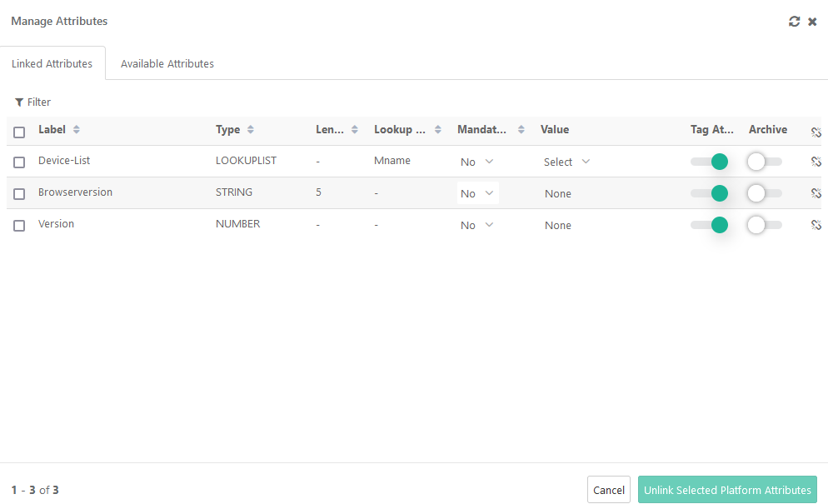
Task: Click Unlink Selected Platform Attributes button
Action: tap(727, 490)
